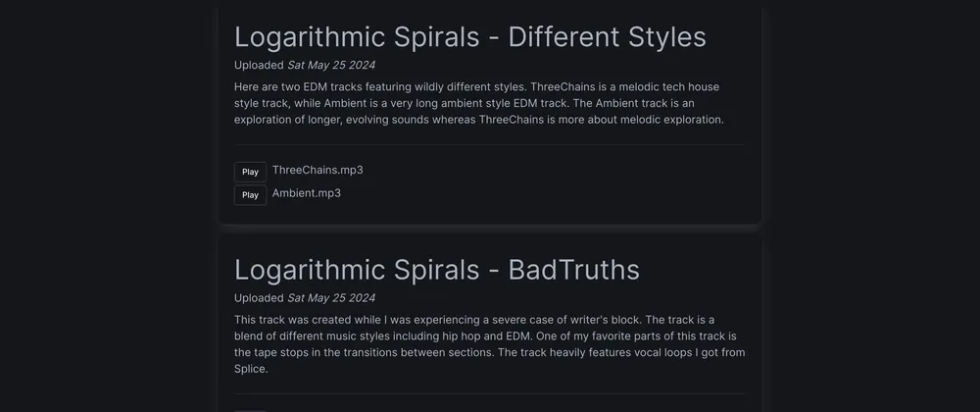The image size is (980, 412).
Task: Play the Ambient.mp3 track
Action: pyautogui.click(x=250, y=195)
